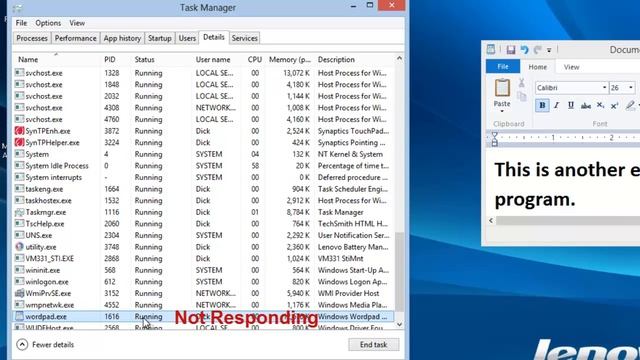Screen dimensions: 640x360
Task: Switch to the Processes tab
Action: pyautogui.click(x=32, y=38)
